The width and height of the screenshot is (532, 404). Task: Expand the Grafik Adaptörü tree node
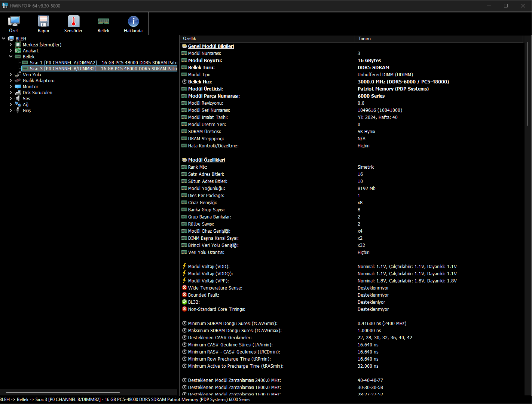coord(11,80)
